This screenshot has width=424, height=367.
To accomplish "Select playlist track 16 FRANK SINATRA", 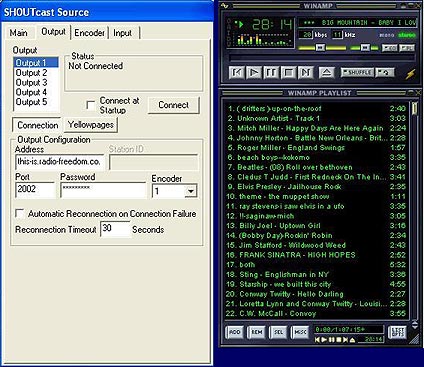I will (x=316, y=255).
